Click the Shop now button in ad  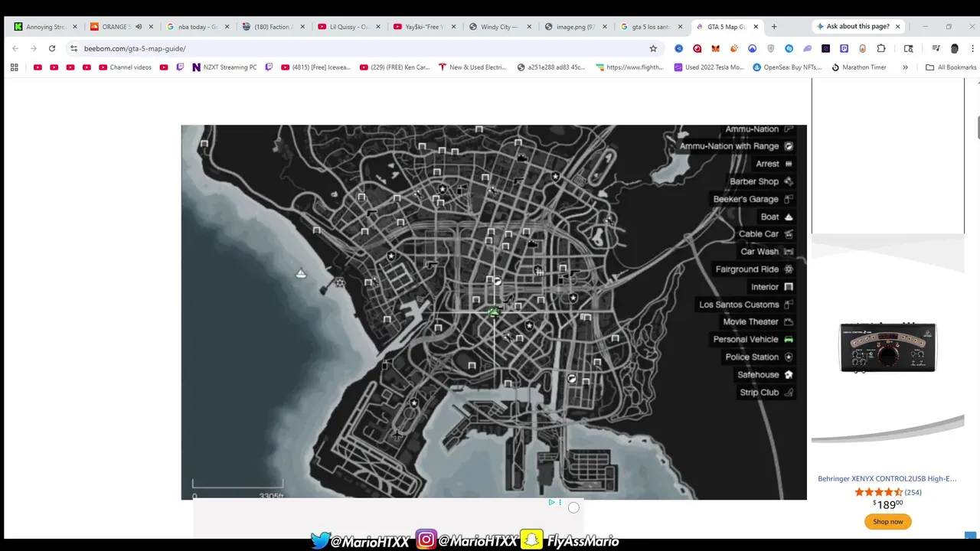888,522
